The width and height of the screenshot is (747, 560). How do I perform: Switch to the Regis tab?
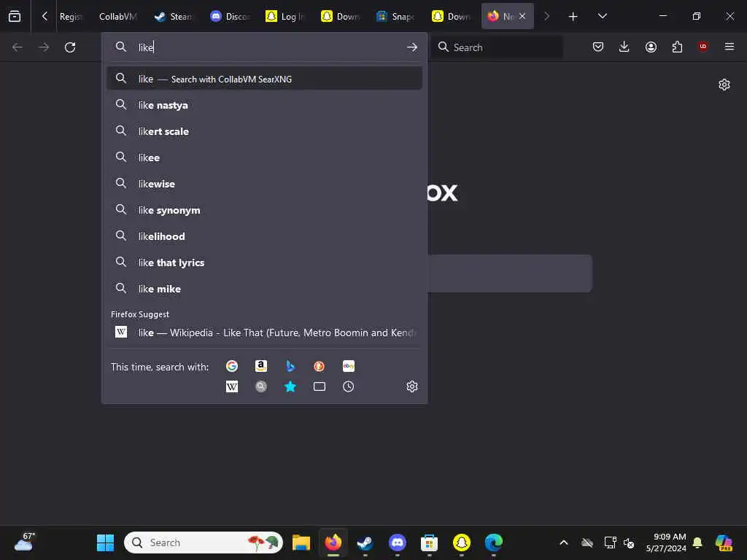click(71, 16)
